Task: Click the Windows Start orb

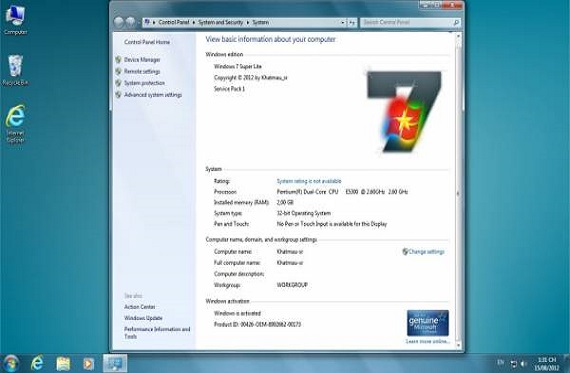Action: 11,363
